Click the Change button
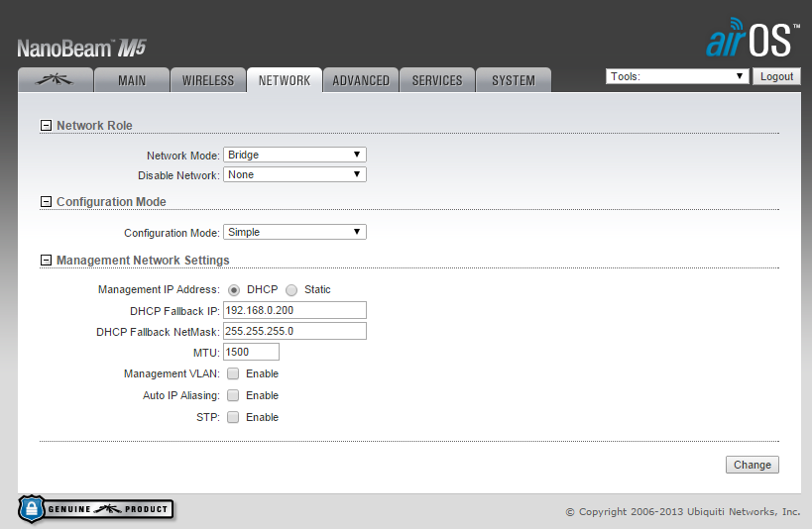This screenshot has height=529, width=812. pos(752,465)
